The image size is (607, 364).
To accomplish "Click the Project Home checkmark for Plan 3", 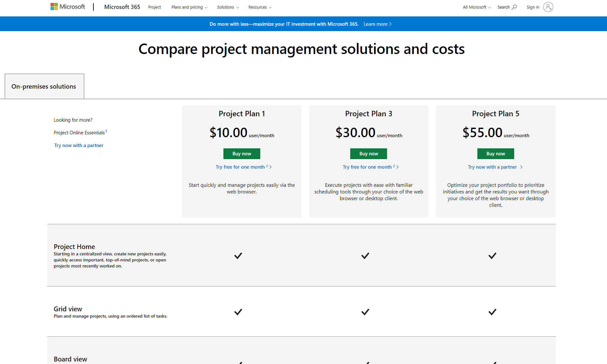I will [x=365, y=256].
